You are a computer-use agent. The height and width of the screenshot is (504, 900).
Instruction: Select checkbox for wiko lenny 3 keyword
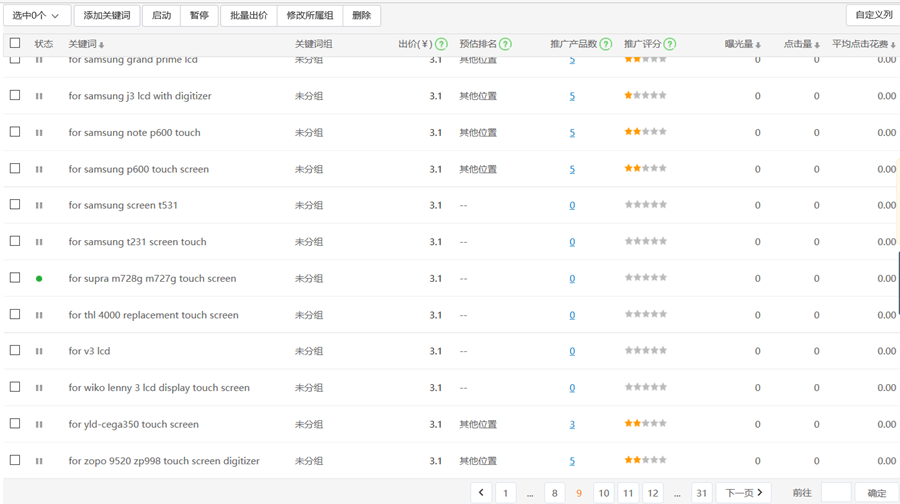[x=15, y=387]
